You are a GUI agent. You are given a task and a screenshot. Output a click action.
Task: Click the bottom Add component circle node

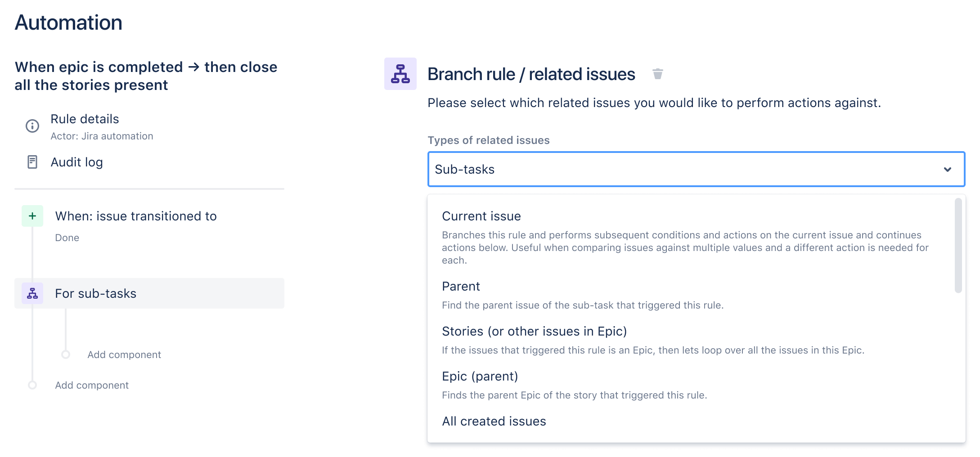pos(32,385)
